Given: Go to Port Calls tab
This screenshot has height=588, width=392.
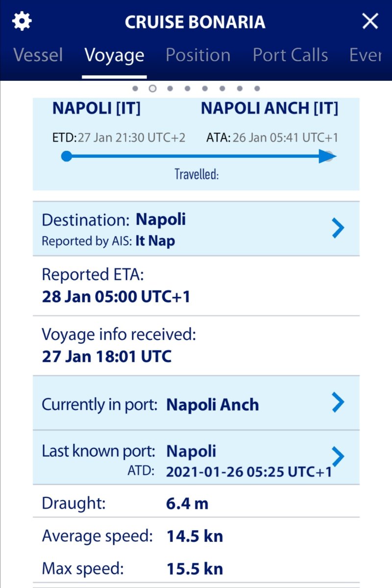Looking at the screenshot, I should tap(290, 55).
